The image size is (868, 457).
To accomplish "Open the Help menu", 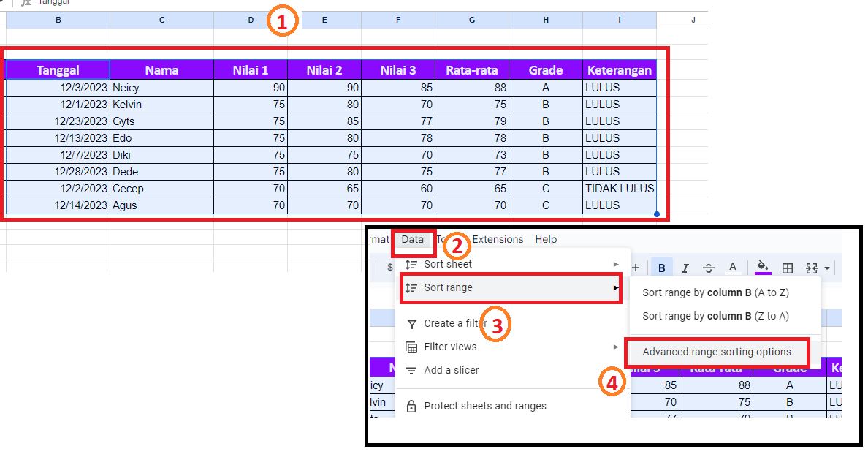I will 546,239.
